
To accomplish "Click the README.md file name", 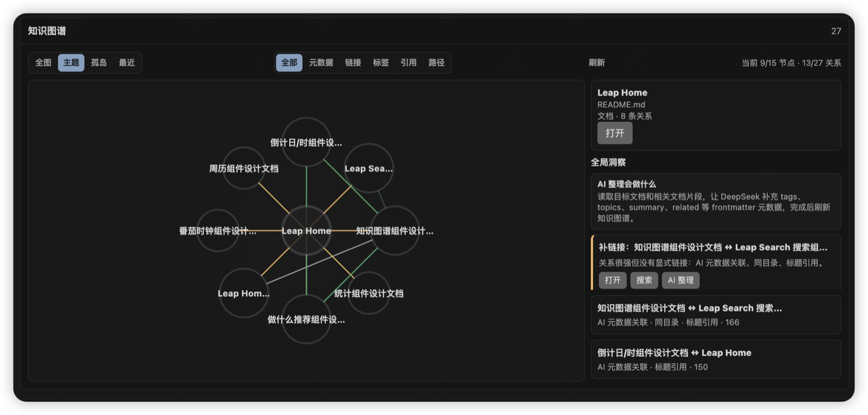I will (x=621, y=104).
